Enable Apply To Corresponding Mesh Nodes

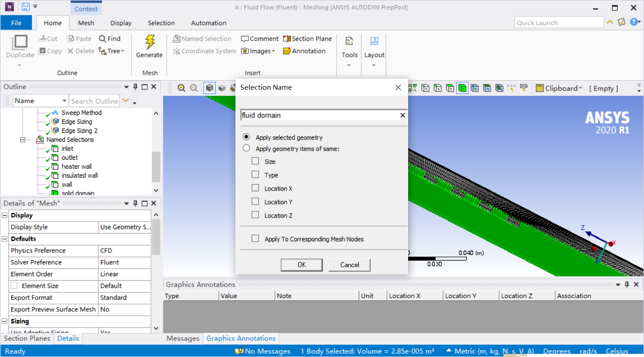point(255,239)
